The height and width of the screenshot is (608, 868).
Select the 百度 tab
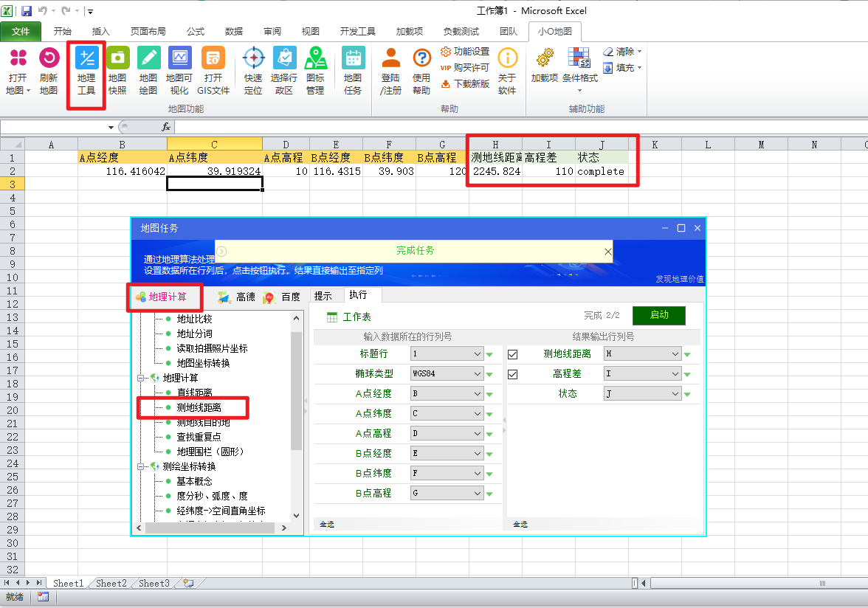pyautogui.click(x=282, y=297)
